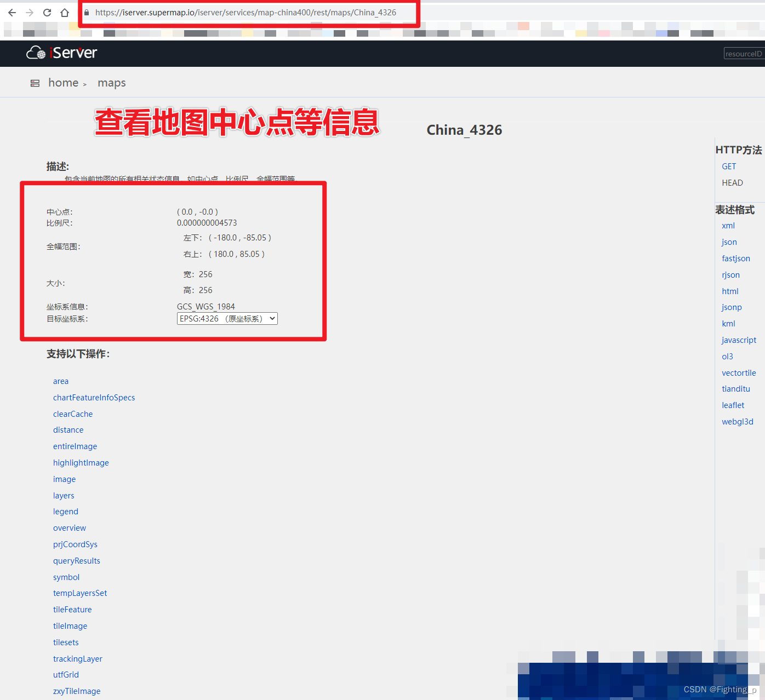
Task: Click the China_4326 page title
Action: point(464,130)
